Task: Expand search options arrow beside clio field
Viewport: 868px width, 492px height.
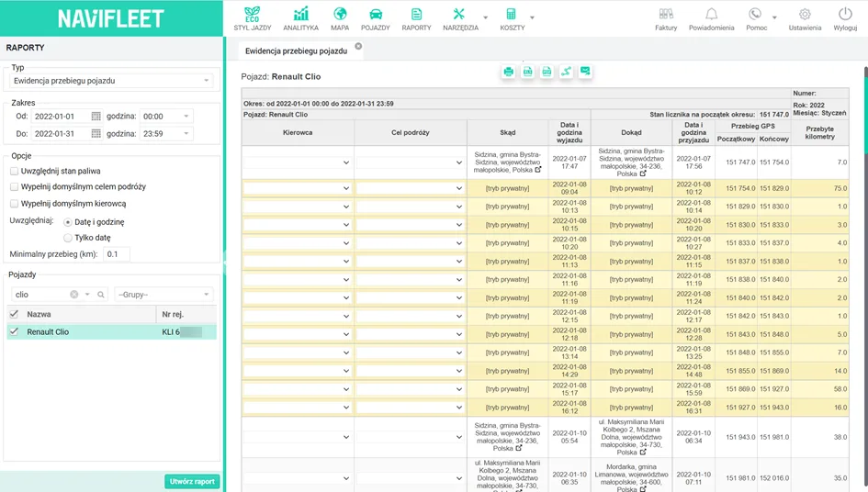Action: (x=87, y=295)
